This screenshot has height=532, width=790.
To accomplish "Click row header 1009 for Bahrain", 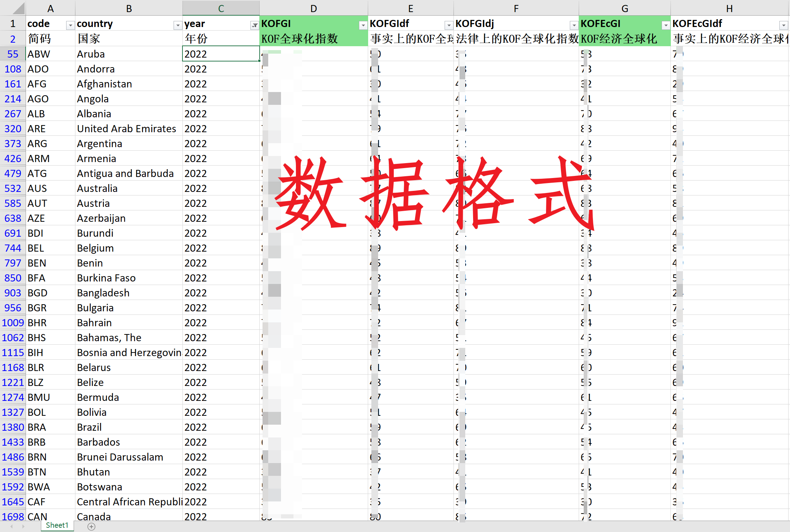I will [13, 323].
